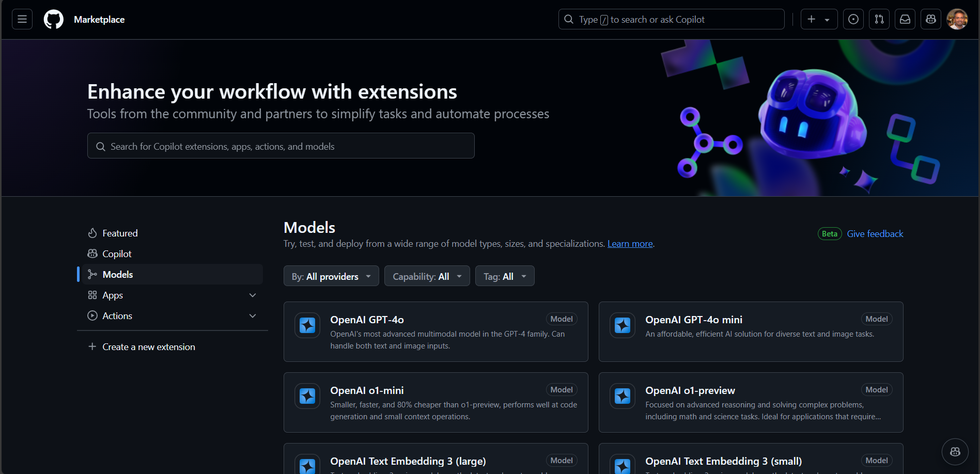Click the Models branch icon in sidebar

[92, 274]
